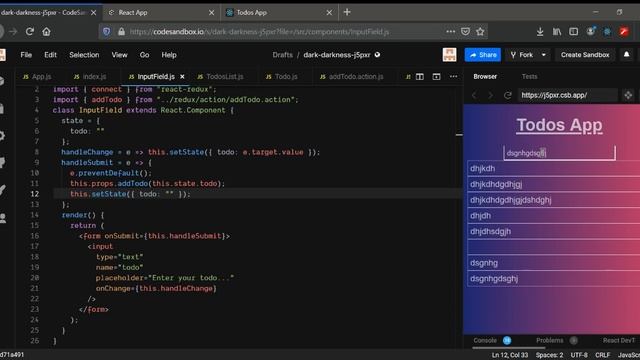Toggle preview window icon in editor tabs
The width and height of the screenshot is (640, 360).
pos(436,77)
